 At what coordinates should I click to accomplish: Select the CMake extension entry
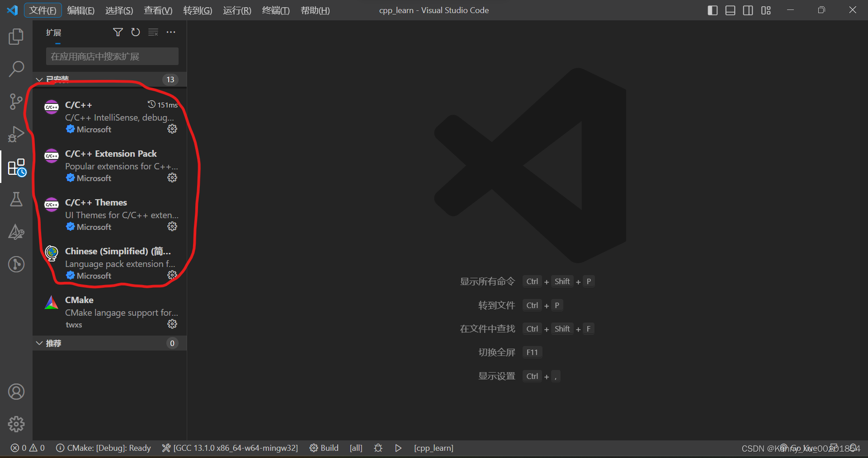(110, 312)
